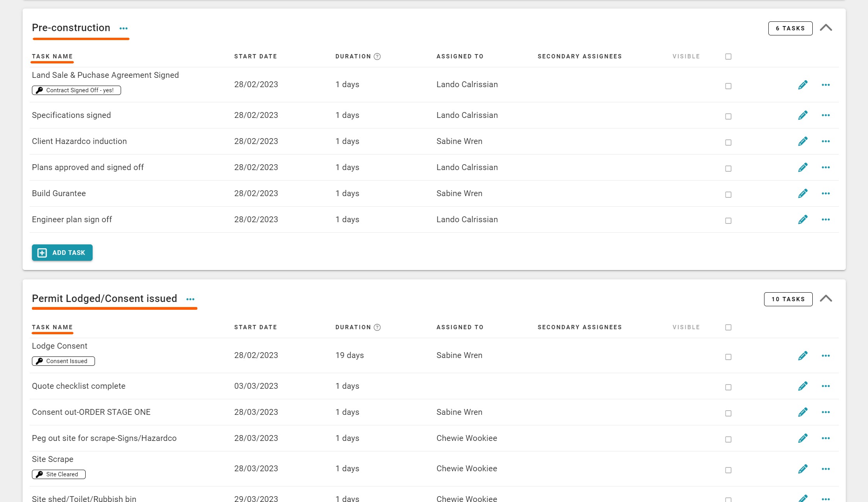Viewport: 868px width, 502px height.
Task: Open Pre-construction section options menu
Action: pos(123,28)
